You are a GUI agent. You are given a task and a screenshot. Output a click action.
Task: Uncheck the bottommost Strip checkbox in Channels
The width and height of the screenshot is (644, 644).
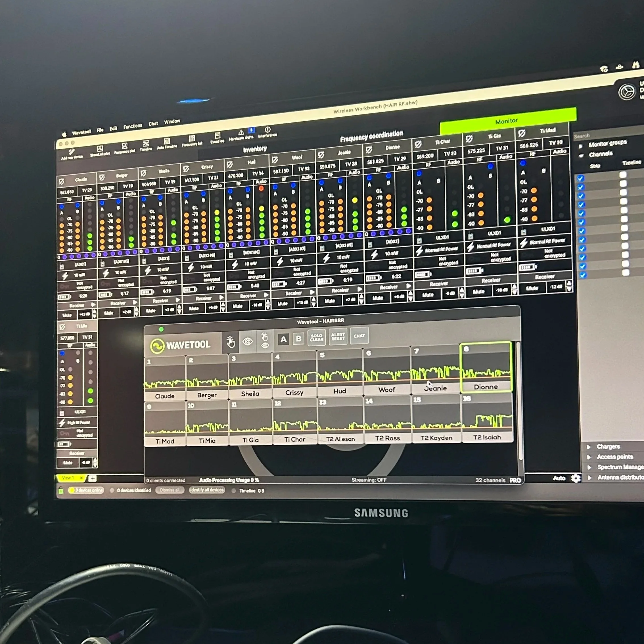pyautogui.click(x=583, y=275)
